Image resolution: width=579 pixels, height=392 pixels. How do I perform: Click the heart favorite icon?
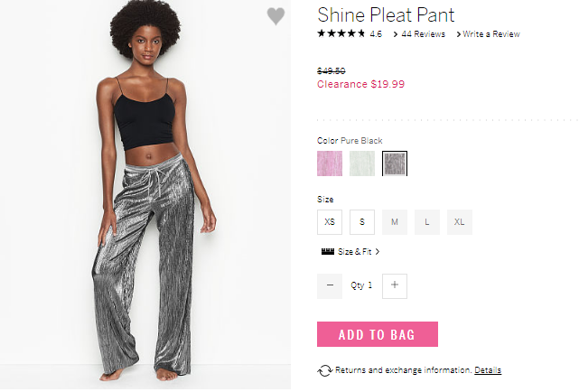click(x=275, y=16)
